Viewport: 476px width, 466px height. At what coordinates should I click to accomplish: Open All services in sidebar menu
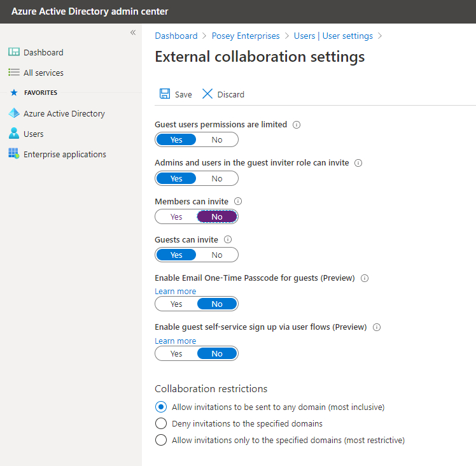point(43,73)
